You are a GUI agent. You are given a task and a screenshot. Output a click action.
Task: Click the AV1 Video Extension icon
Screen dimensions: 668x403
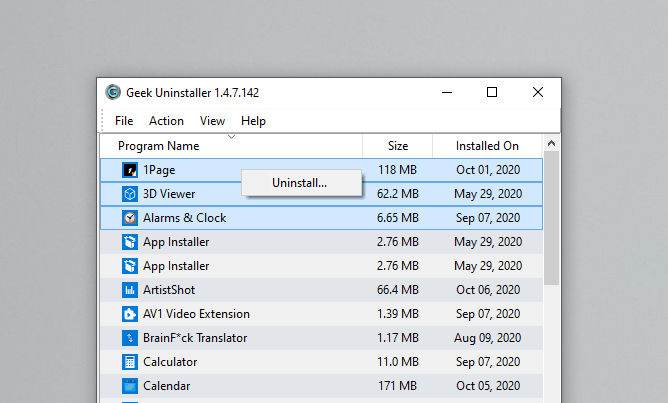click(130, 314)
